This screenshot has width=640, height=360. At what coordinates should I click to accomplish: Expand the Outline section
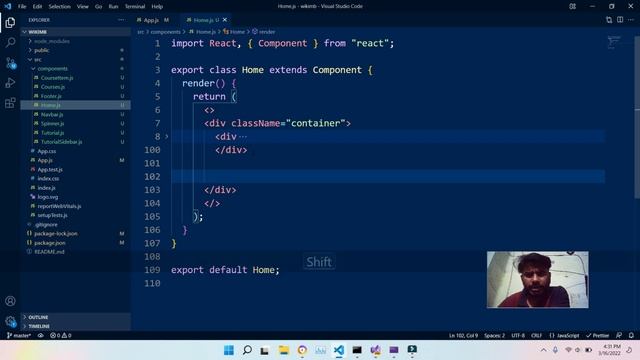[76, 317]
